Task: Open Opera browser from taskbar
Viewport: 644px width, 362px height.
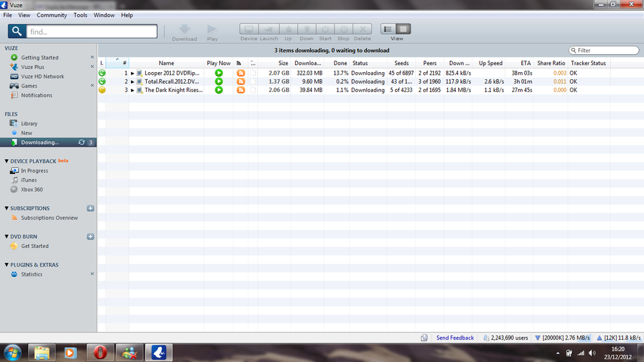Action: click(x=100, y=352)
